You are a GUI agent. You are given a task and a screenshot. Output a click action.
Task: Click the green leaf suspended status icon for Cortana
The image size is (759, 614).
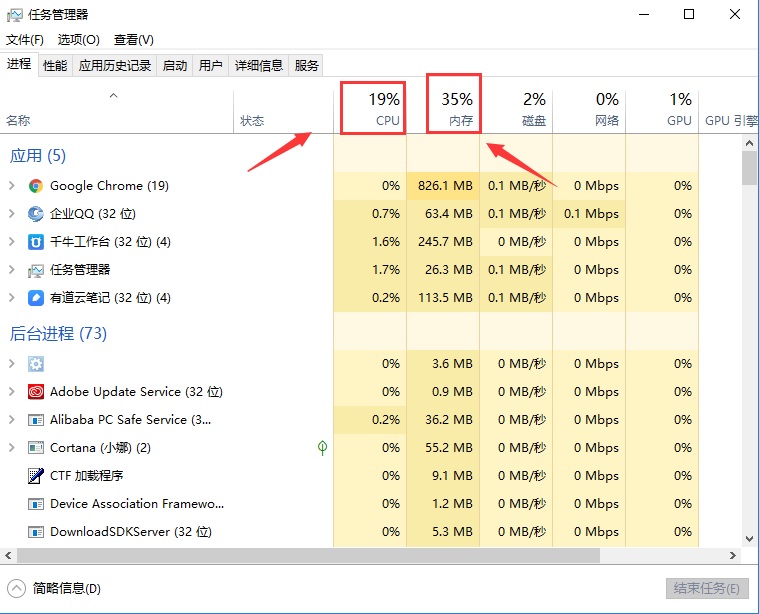(x=322, y=448)
